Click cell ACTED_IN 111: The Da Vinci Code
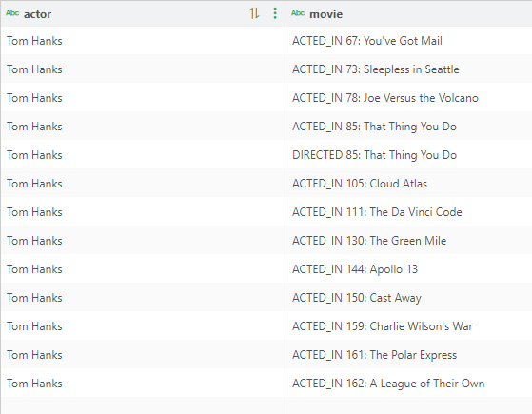 [x=409, y=211]
